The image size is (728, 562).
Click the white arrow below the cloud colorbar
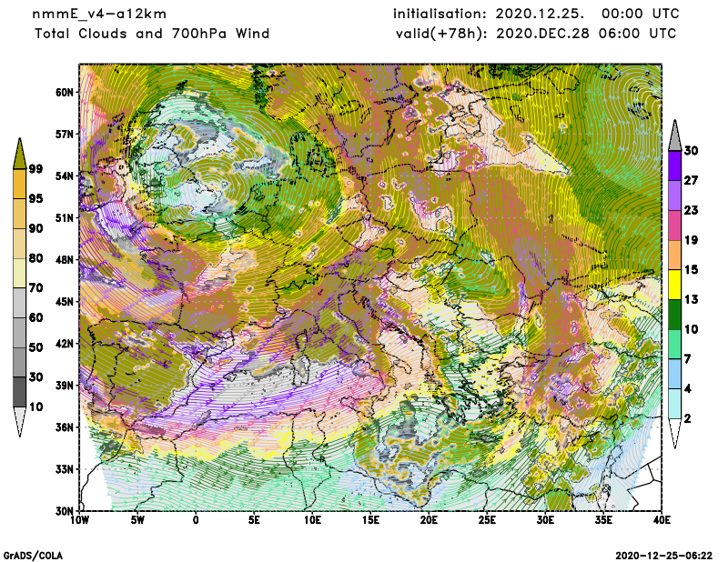pos(20,423)
